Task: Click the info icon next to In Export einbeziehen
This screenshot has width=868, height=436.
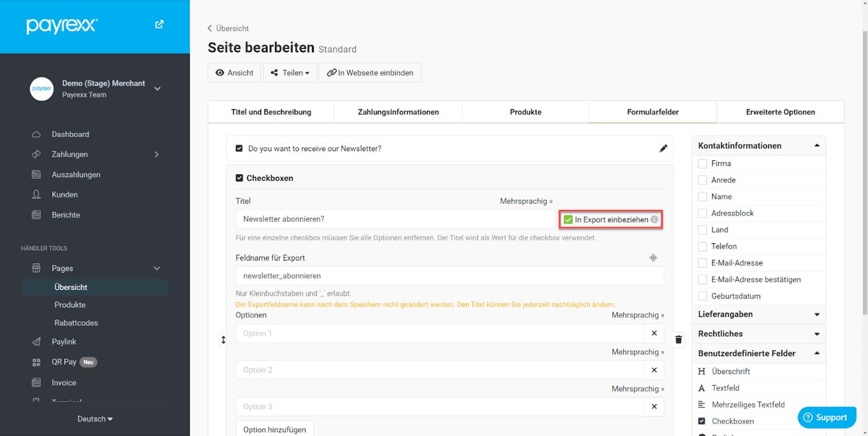Action: click(654, 220)
